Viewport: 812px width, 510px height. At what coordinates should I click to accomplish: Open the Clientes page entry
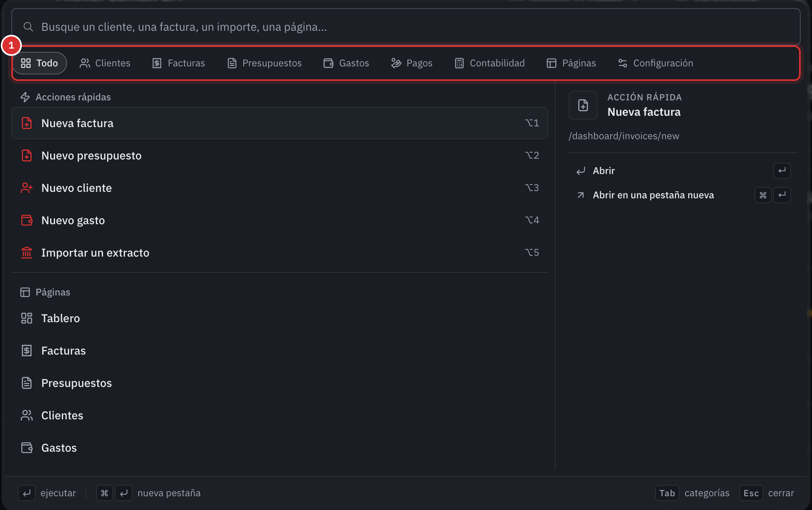(280, 415)
